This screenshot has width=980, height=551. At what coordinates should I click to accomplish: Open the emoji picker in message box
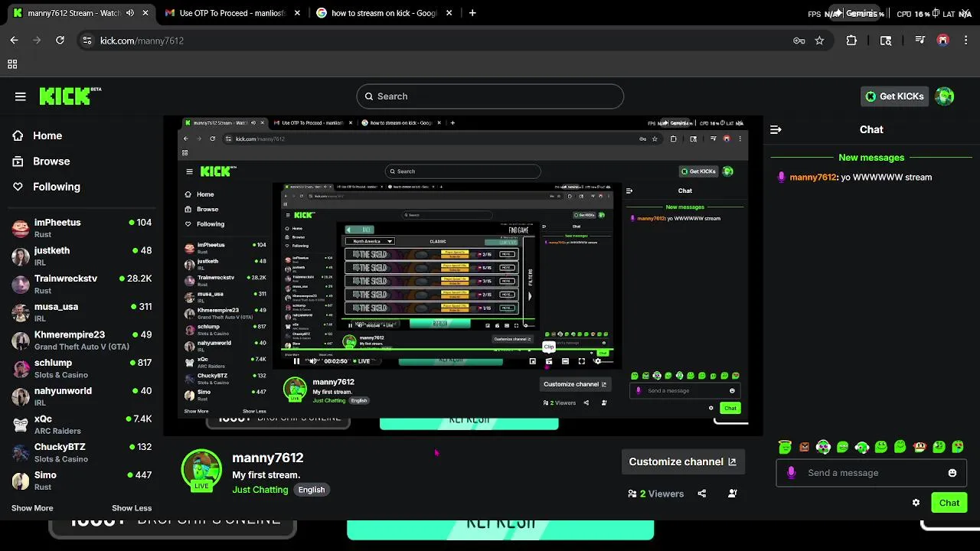click(952, 473)
